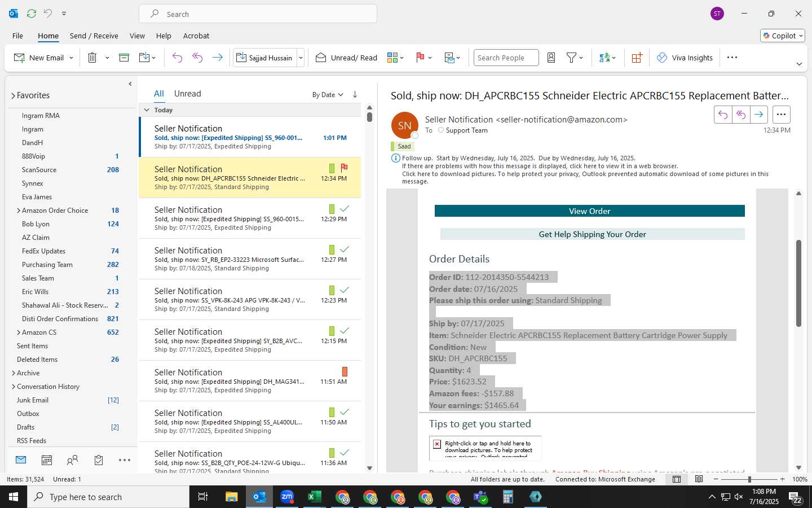
Task: Open the View tab
Action: point(137,36)
